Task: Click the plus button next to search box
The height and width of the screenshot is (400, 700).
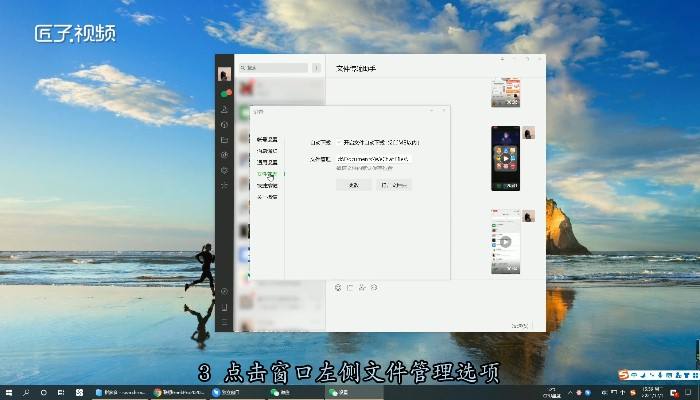Action: click(x=316, y=68)
